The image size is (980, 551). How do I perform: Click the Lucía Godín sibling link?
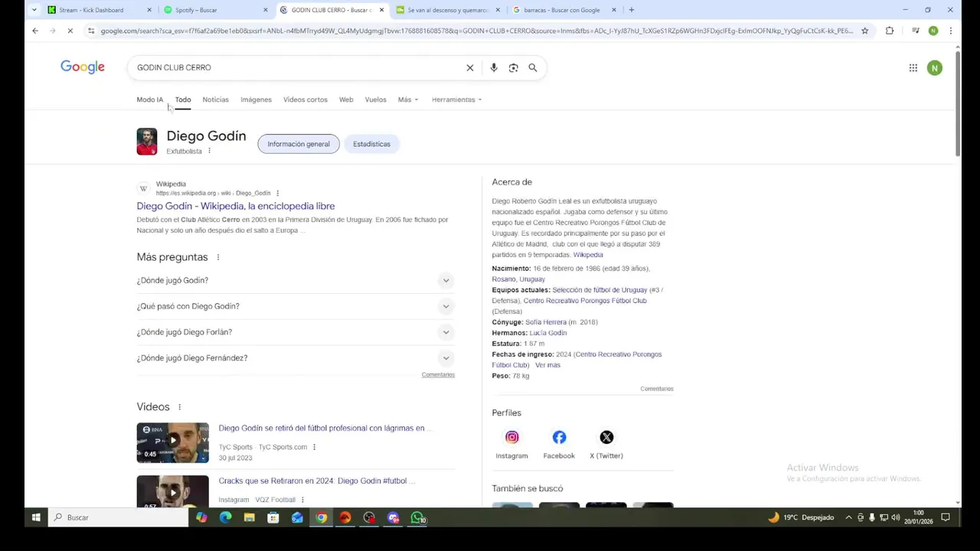pos(548,333)
